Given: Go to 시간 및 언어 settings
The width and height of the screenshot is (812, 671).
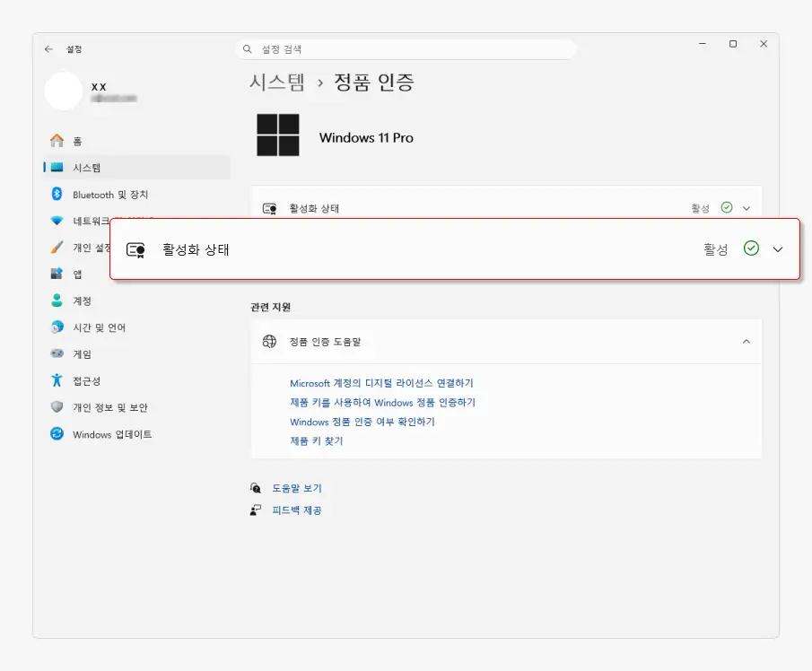Looking at the screenshot, I should pos(136,327).
